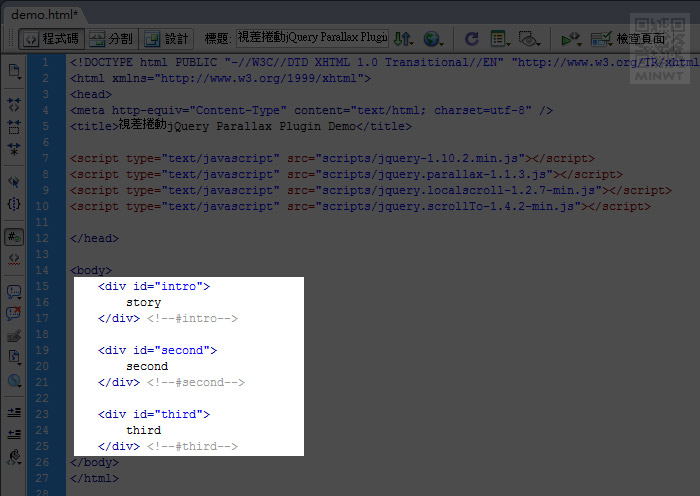Click the meta http-equiv Content-Type line

(312, 110)
